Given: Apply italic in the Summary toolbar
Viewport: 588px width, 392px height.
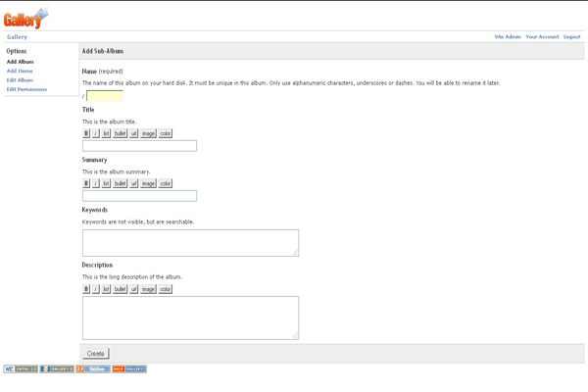Looking at the screenshot, I should point(96,183).
